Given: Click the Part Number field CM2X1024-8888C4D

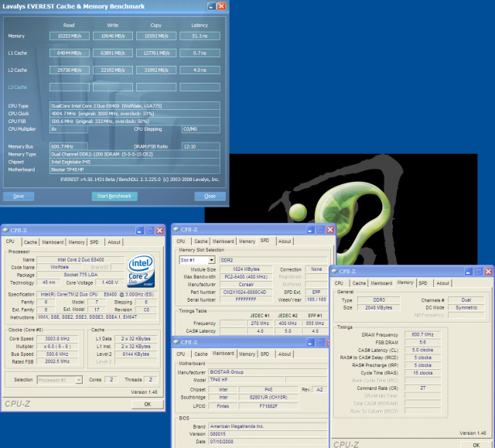Looking at the screenshot, I should click(246, 292).
